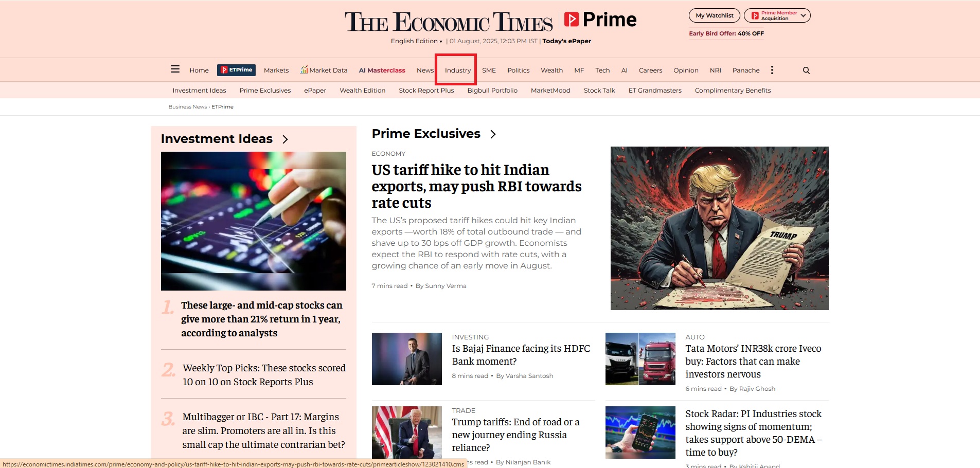Expand the Prime Member Acquisition dropdown
Image resolution: width=980 pixels, height=468 pixels.
click(x=777, y=15)
